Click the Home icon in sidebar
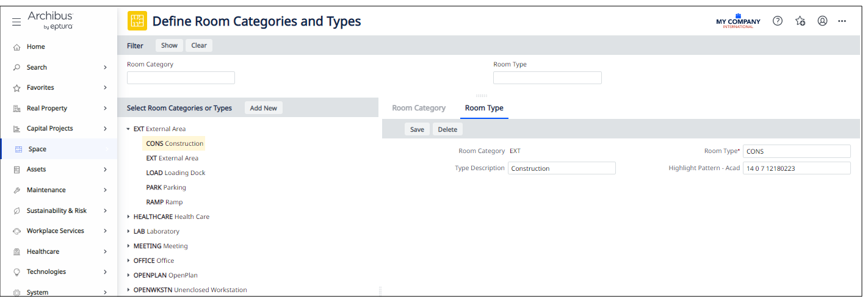The width and height of the screenshot is (868, 297). 17,47
